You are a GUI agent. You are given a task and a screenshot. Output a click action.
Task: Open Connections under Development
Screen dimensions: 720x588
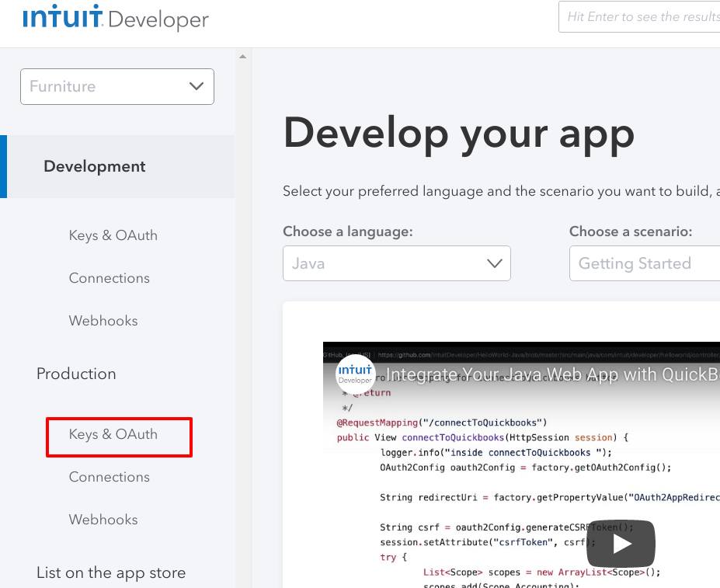point(110,278)
